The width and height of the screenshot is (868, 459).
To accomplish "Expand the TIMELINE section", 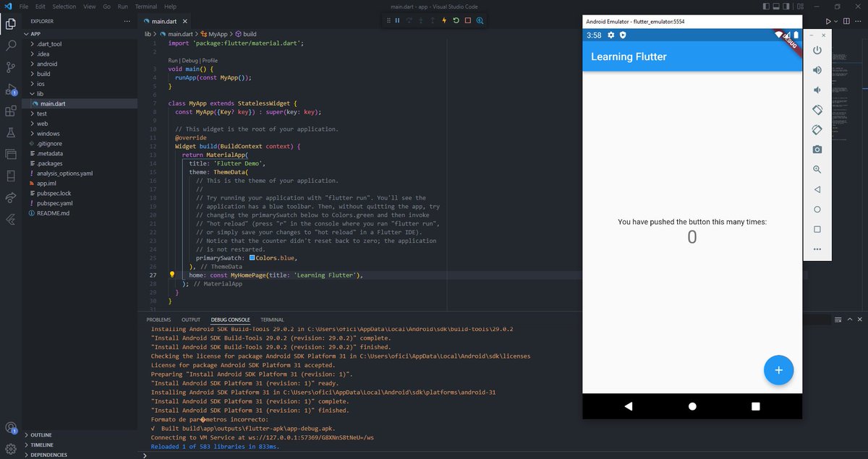I will tap(80, 445).
